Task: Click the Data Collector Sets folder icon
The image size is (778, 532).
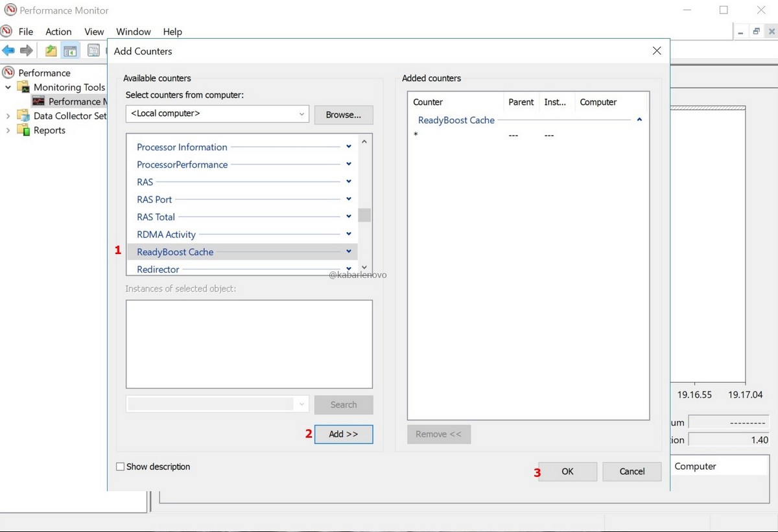Action: coord(23,116)
